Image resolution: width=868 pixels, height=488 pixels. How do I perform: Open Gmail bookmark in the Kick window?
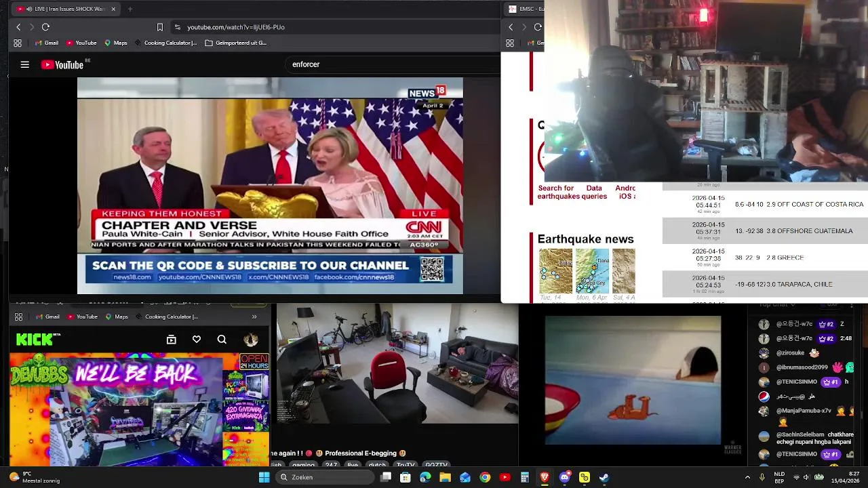coord(47,317)
